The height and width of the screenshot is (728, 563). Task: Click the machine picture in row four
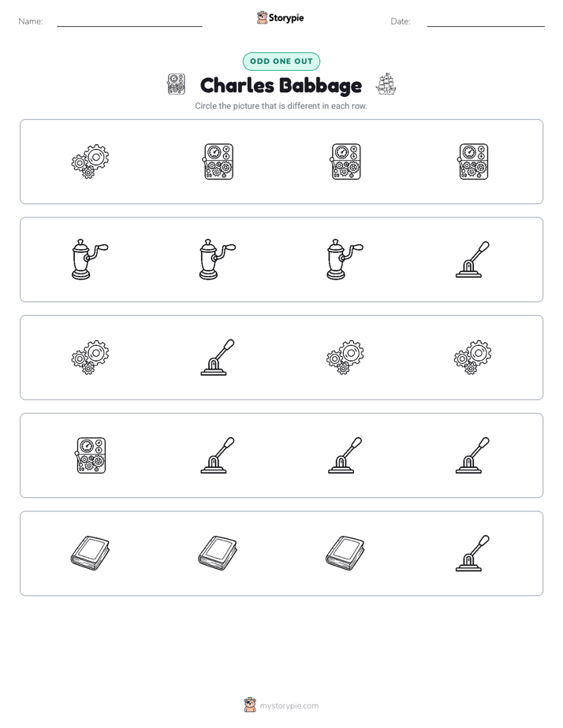click(91, 455)
